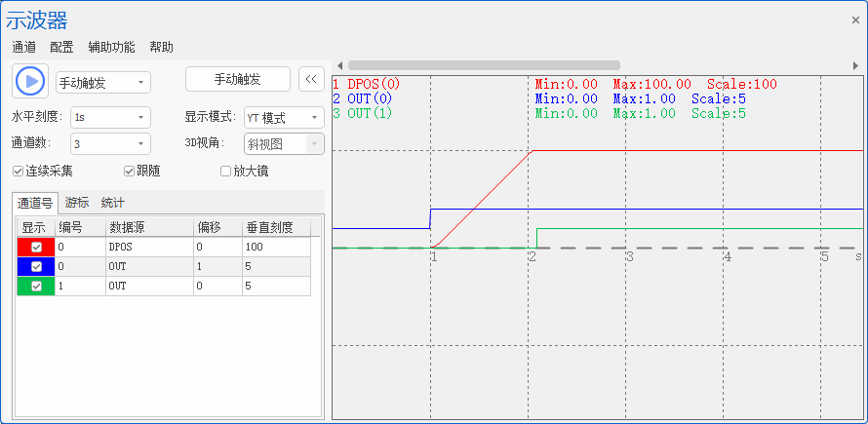This screenshot has width=868, height=424.
Task: Click the 偏移 column header
Action: (x=217, y=227)
